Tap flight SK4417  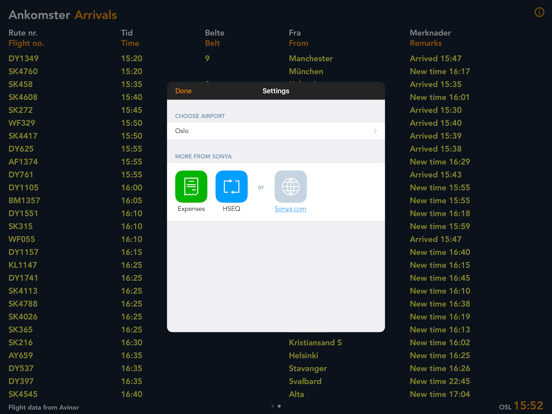pos(23,136)
